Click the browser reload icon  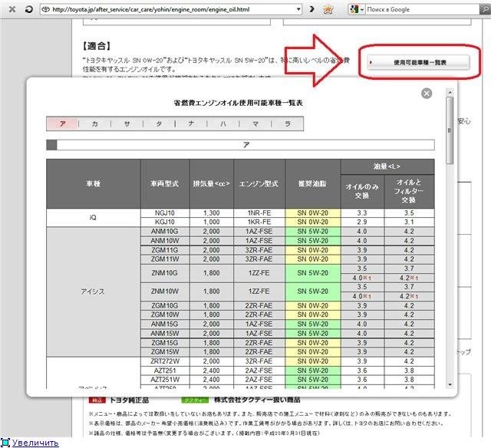(29, 9)
